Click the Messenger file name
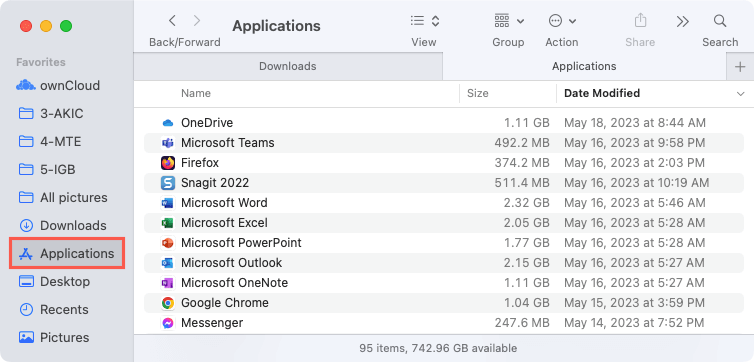The height and width of the screenshot is (362, 754). point(212,323)
